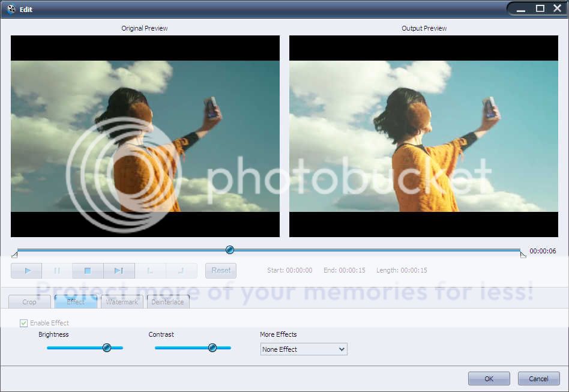
Task: Switch to the Effect tab
Action: 76,301
